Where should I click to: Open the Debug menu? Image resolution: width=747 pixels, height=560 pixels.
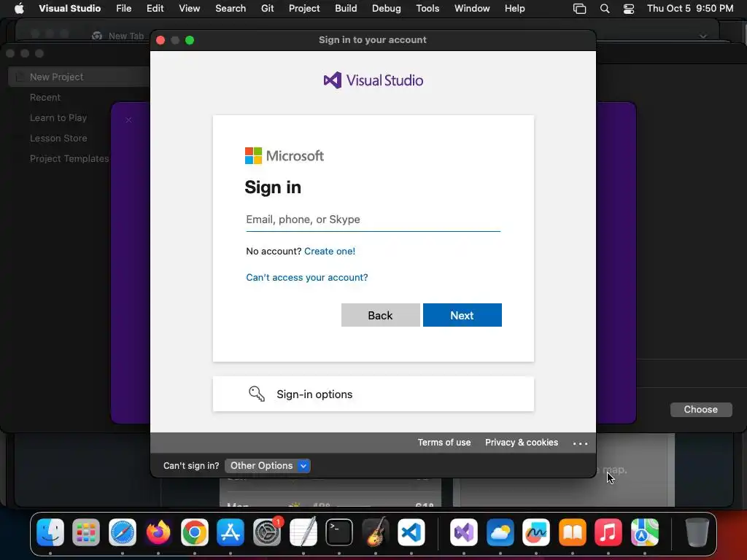(387, 9)
